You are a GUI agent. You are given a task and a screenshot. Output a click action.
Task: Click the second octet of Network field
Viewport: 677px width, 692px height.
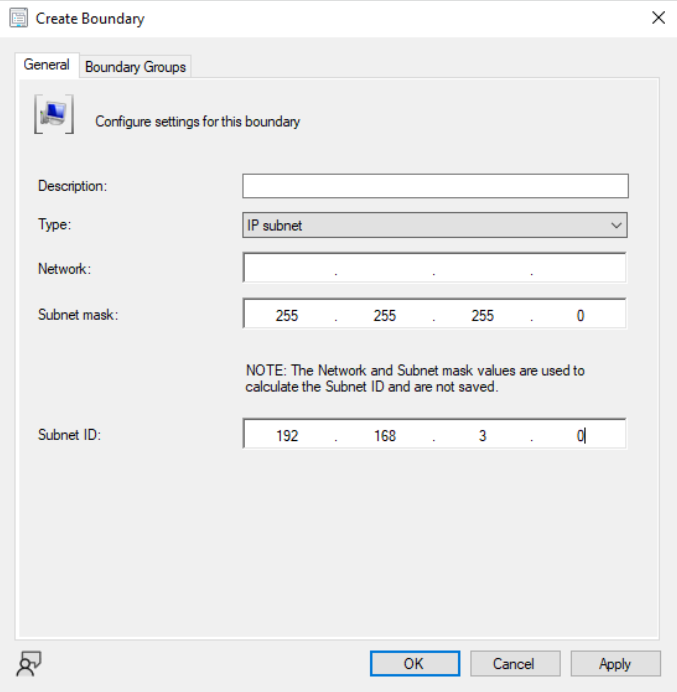[x=385, y=269]
